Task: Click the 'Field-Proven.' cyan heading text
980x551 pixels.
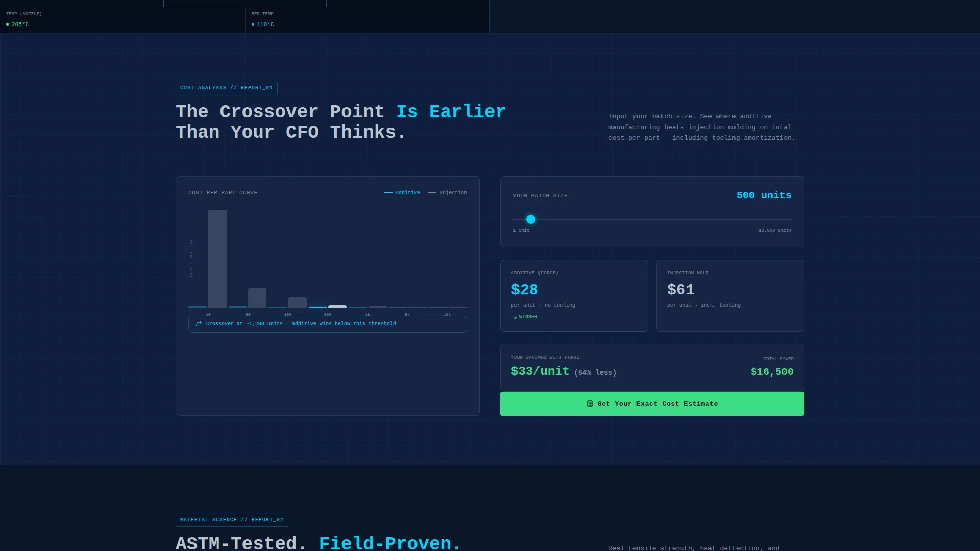Action: pyautogui.click(x=390, y=543)
